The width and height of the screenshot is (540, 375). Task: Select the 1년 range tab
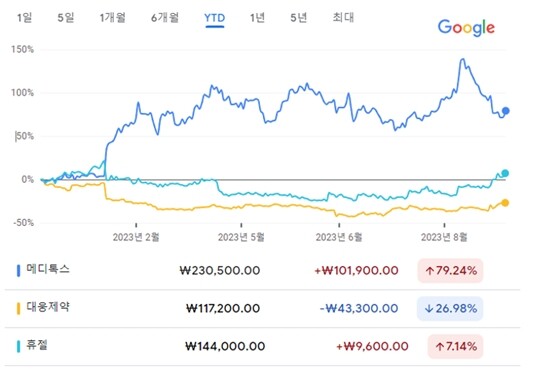click(x=257, y=18)
